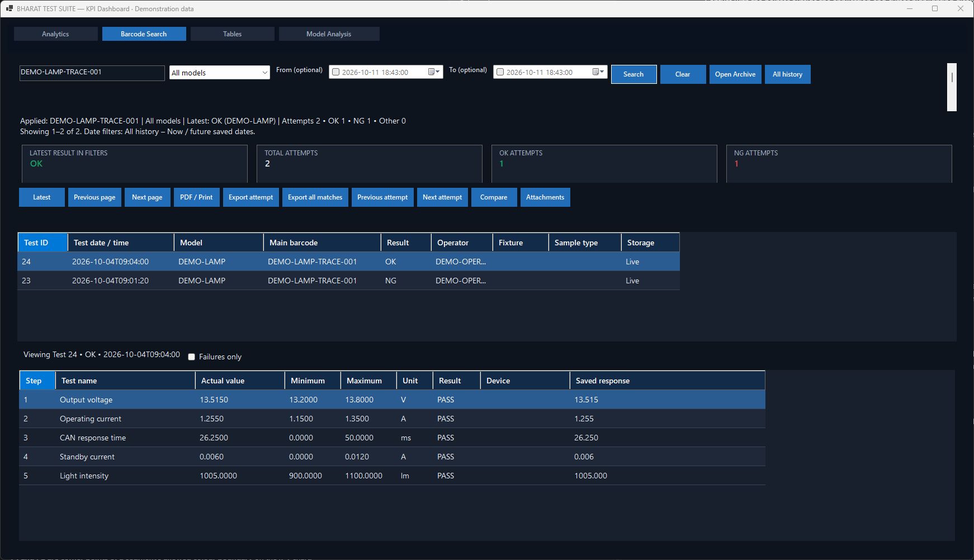Click the top panel vertical scrollbar
The width and height of the screenshot is (974, 560).
pyautogui.click(x=952, y=87)
